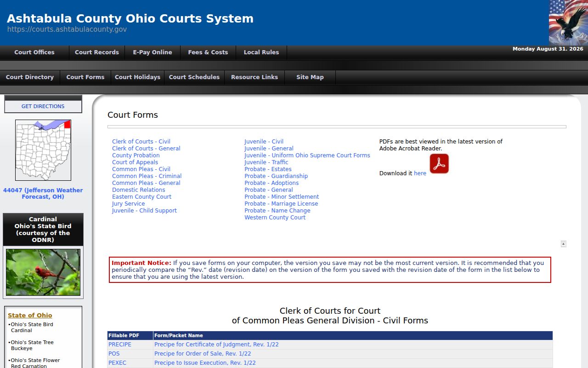Click the cardinal bird photo
588x368 pixels.
(x=43, y=272)
